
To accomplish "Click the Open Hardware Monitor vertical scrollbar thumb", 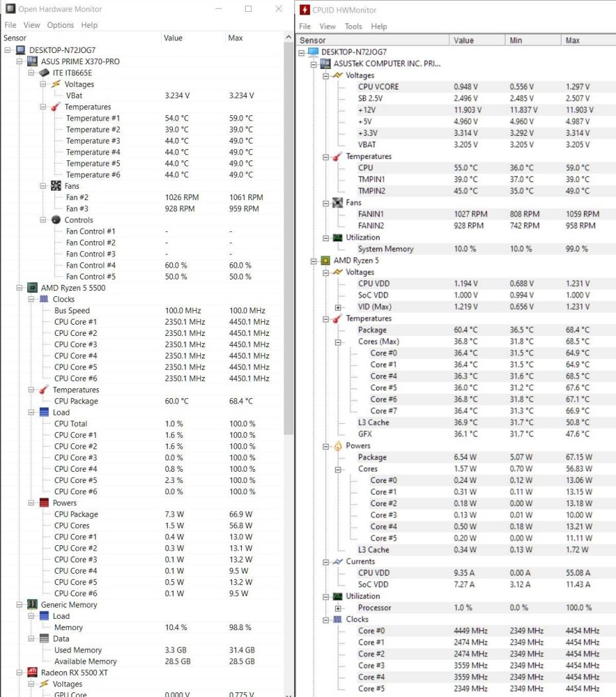I will click(288, 239).
